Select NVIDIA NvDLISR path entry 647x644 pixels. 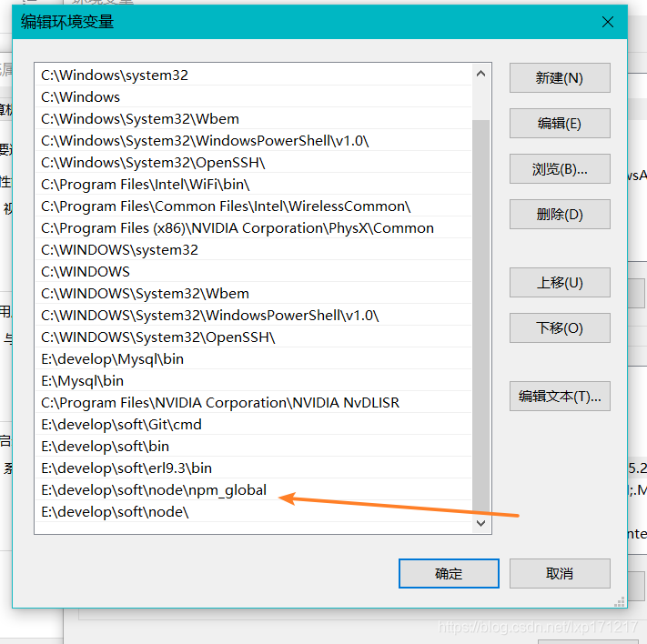[253, 403]
